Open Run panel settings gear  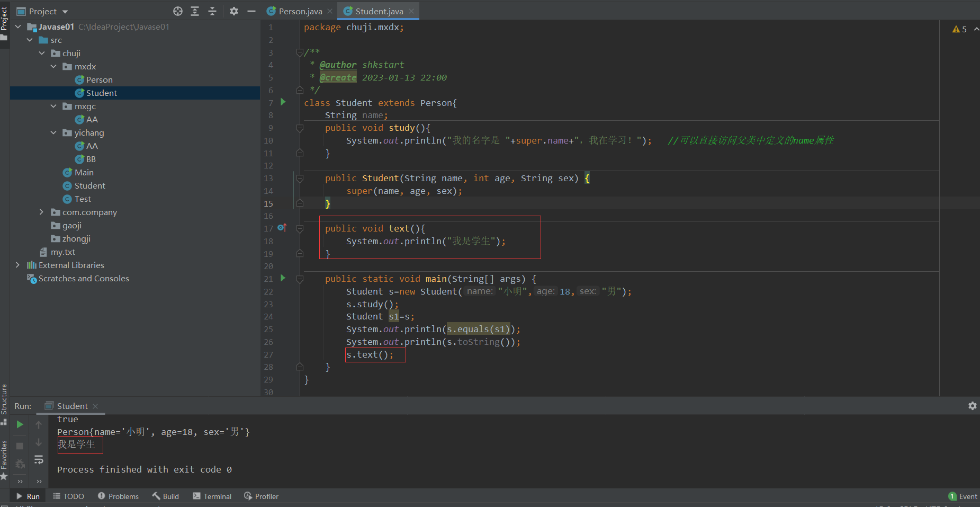(x=972, y=406)
